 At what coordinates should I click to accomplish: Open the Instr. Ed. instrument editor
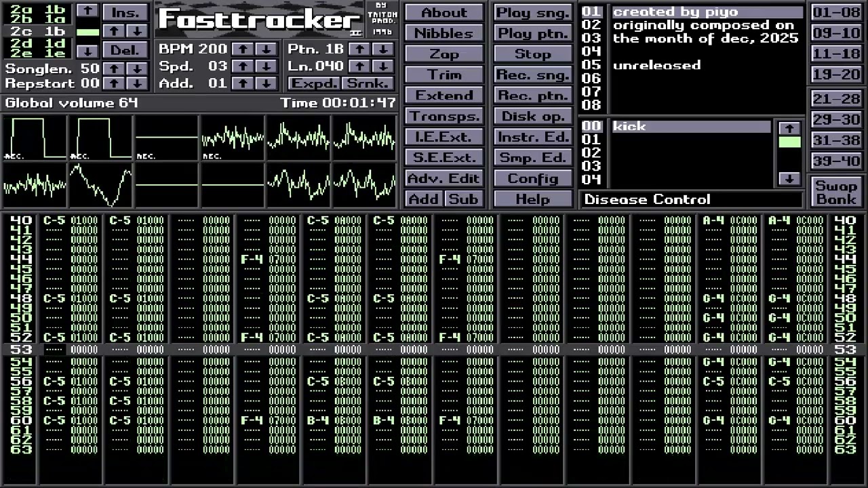click(x=533, y=137)
